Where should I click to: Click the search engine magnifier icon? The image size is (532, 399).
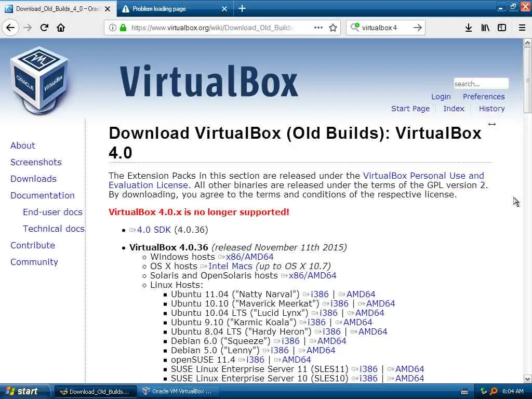[x=355, y=27]
